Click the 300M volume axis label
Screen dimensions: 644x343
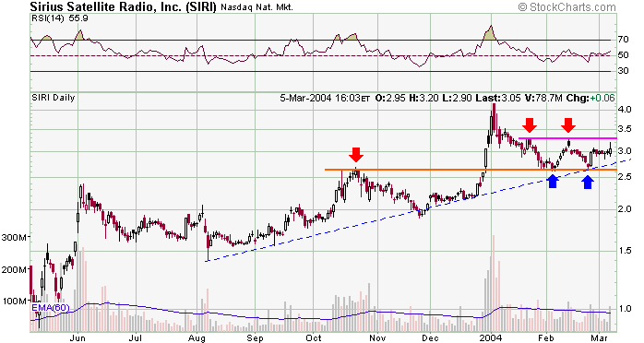[x=15, y=237]
